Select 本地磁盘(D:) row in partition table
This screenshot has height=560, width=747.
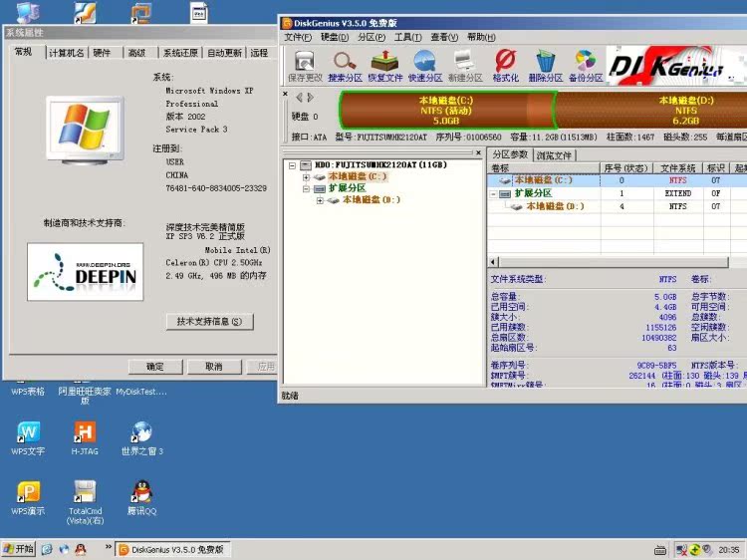pyautogui.click(x=617, y=206)
